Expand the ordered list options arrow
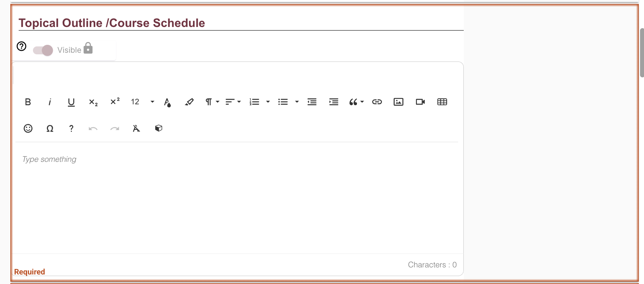The image size is (644, 284). [x=268, y=102]
